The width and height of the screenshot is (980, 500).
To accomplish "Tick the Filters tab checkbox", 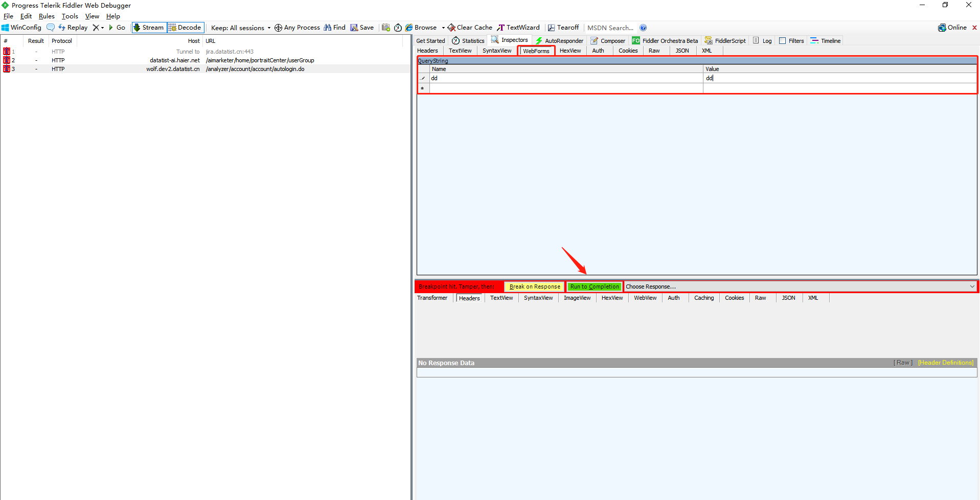I will pyautogui.click(x=782, y=41).
